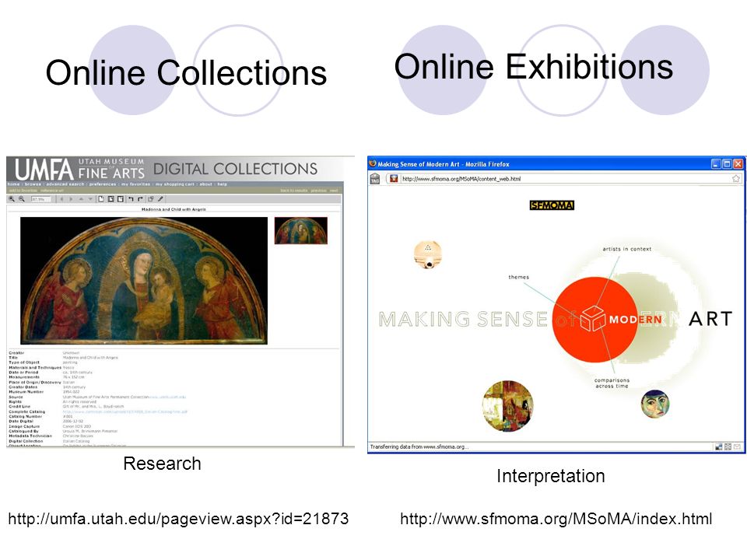Image resolution: width=747 pixels, height=560 pixels.
Task: Click the first status bar icon in Firefox
Action: pyautogui.click(x=718, y=446)
